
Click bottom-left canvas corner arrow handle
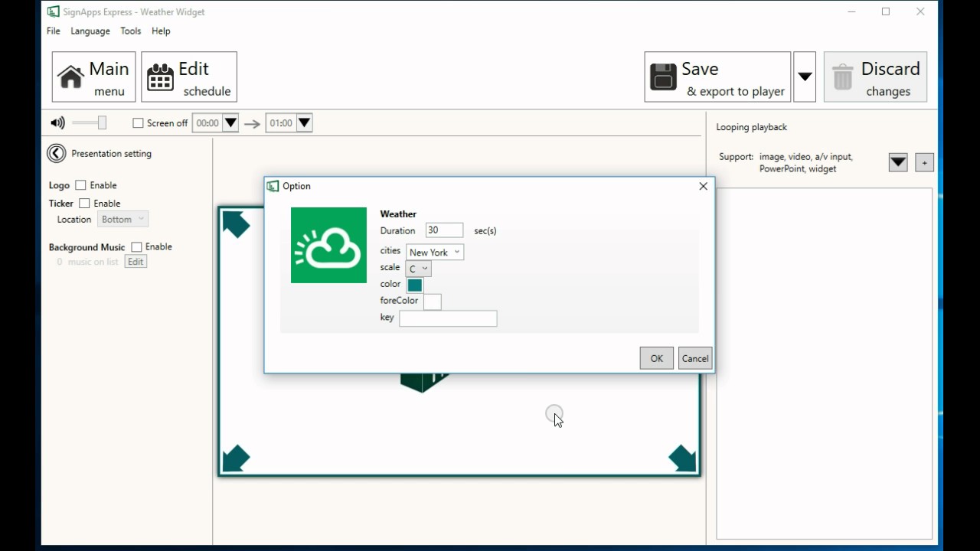236,458
